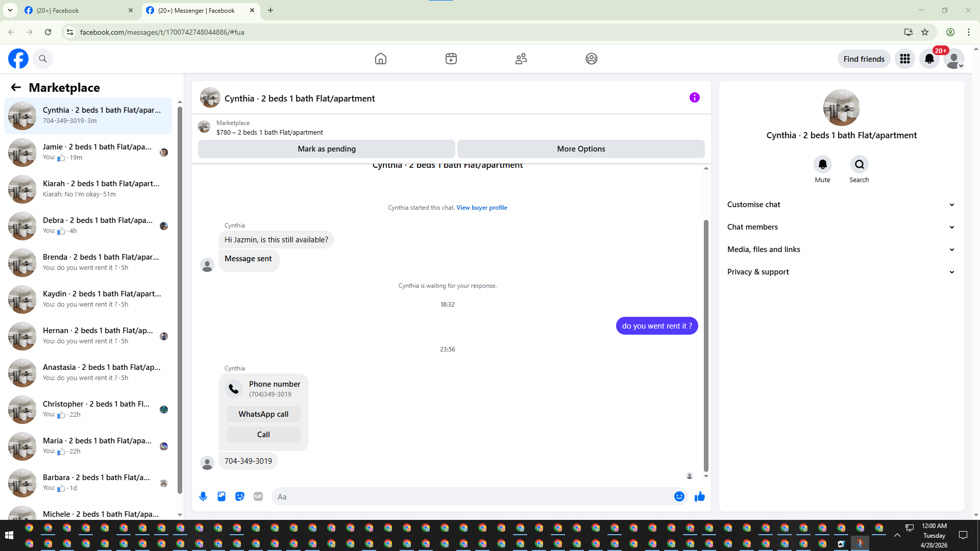
Task: Attach a file with the image icon
Action: point(222,496)
